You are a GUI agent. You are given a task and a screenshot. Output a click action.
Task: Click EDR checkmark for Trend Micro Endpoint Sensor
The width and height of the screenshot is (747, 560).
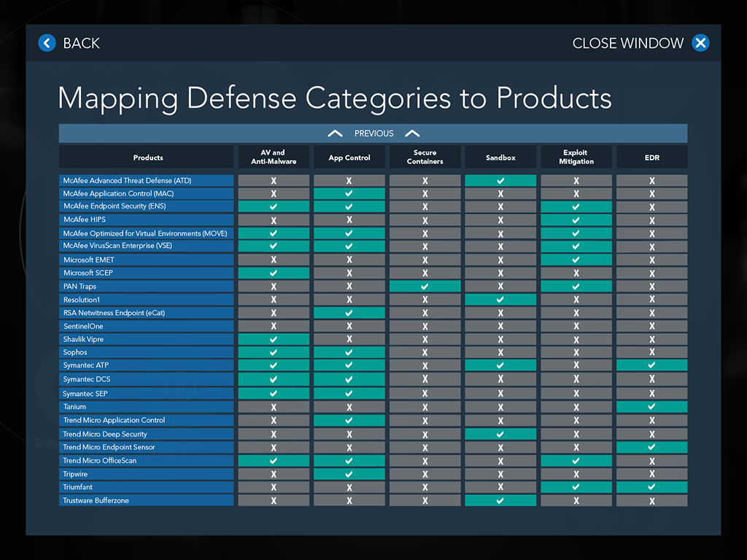(651, 447)
